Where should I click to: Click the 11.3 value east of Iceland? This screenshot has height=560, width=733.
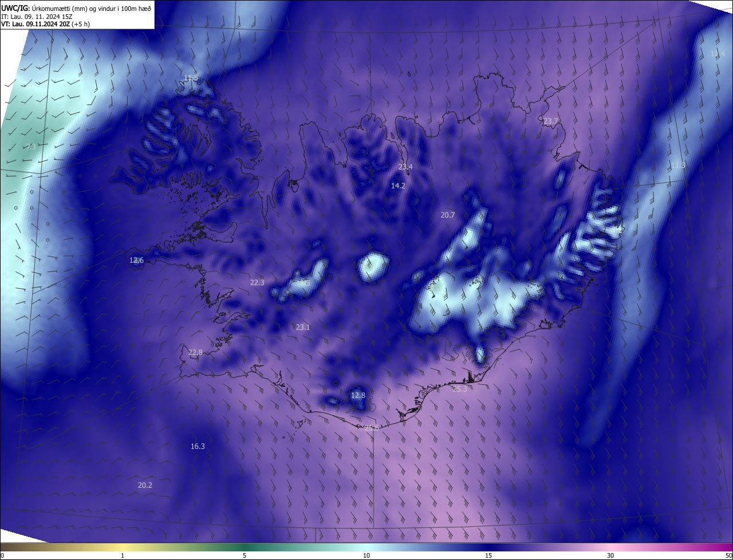[678, 165]
